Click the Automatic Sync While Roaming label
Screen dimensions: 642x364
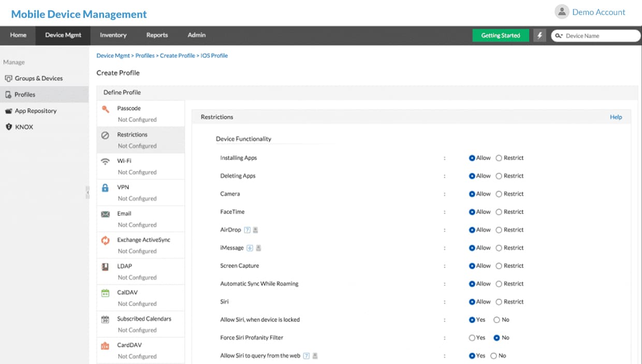(x=259, y=284)
